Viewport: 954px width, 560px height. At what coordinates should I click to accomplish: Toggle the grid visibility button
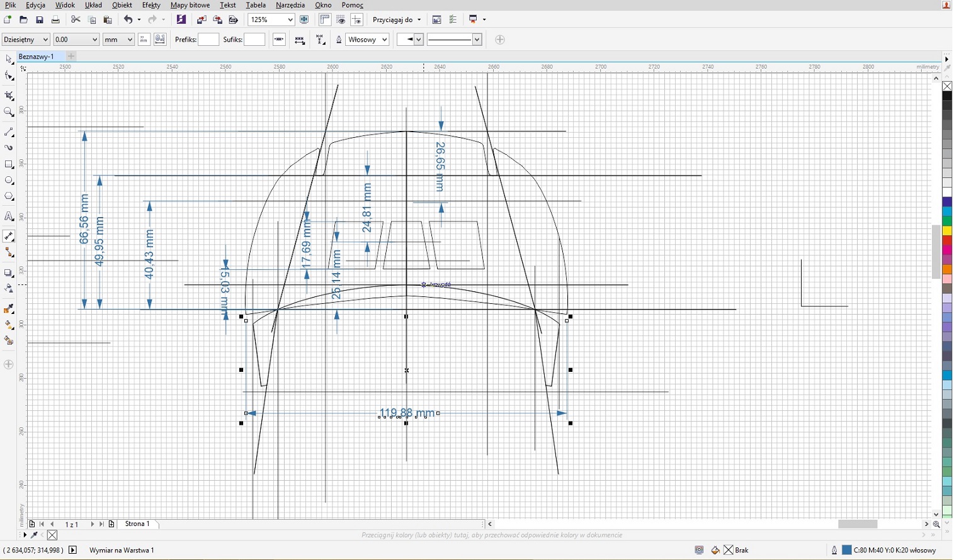pyautogui.click(x=341, y=20)
